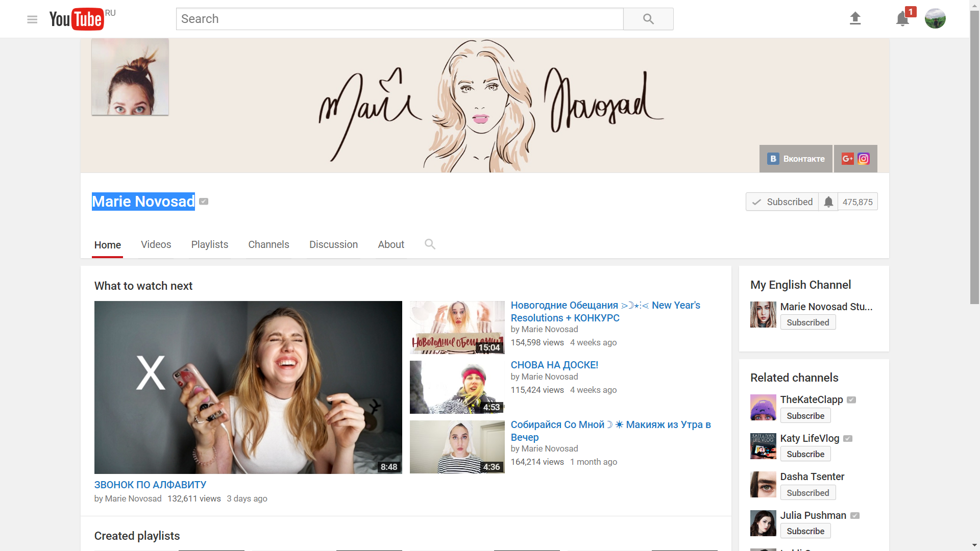Click verified badge next to TheKateClapp
The width and height of the screenshot is (980, 551).
tap(851, 400)
